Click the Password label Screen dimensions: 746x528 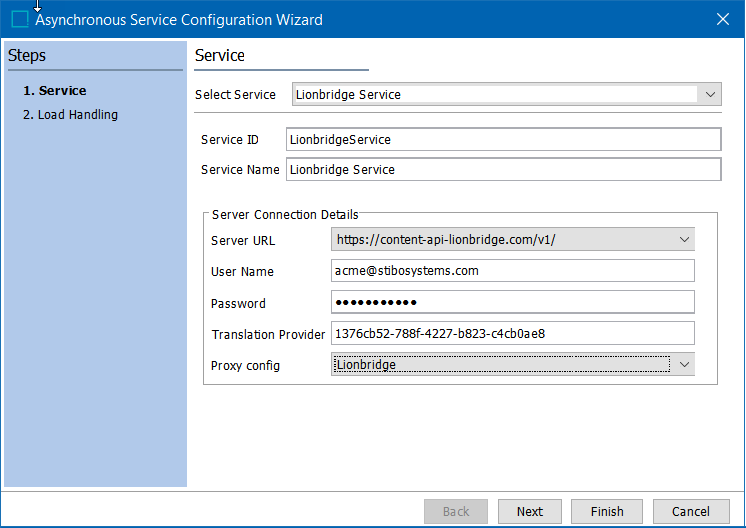(x=238, y=303)
